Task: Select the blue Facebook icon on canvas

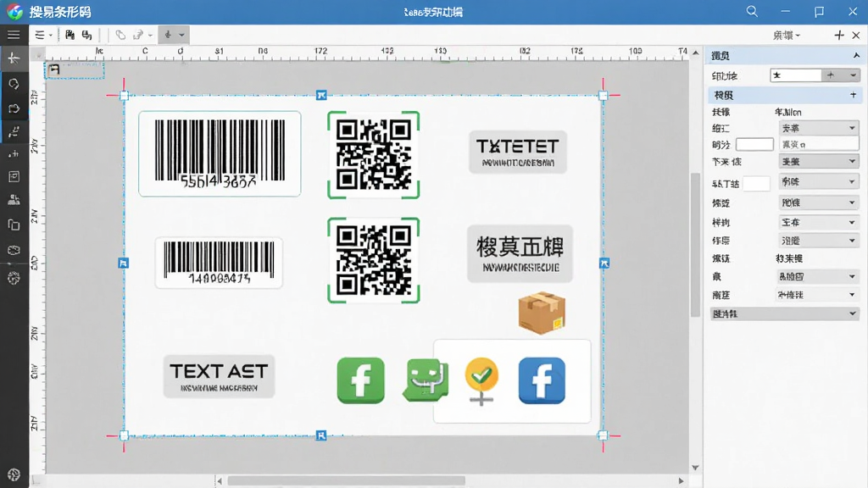Action: [x=542, y=380]
